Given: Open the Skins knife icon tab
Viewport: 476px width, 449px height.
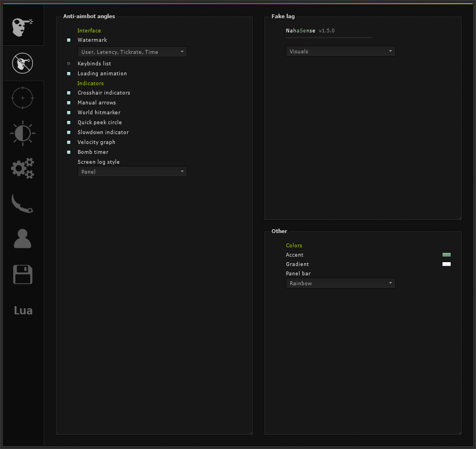Looking at the screenshot, I should (x=22, y=203).
